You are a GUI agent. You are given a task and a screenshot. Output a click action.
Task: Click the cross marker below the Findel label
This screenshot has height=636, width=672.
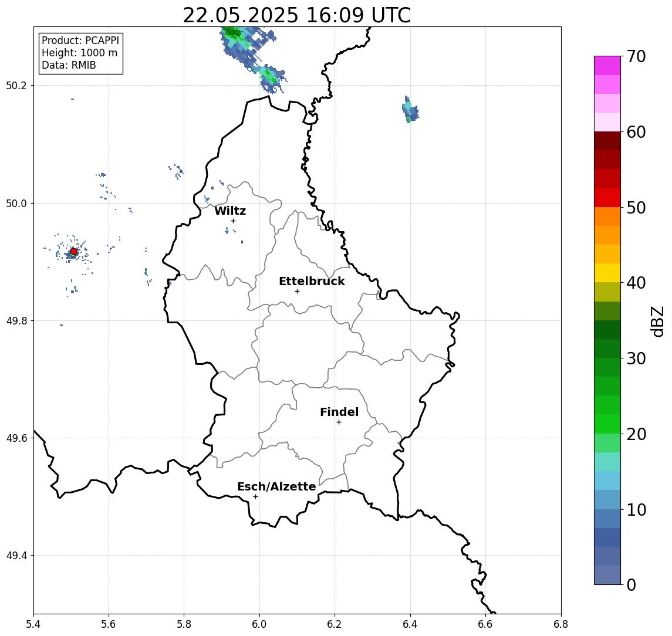[x=339, y=422]
